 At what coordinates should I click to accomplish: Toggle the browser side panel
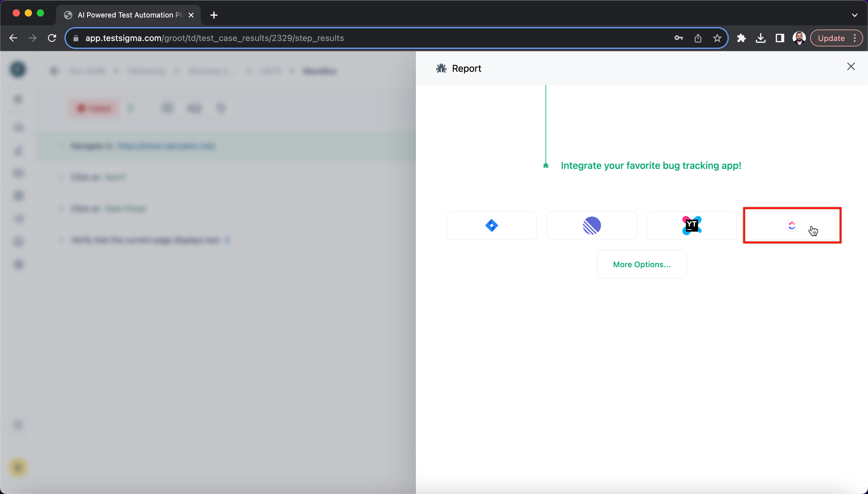[x=780, y=38]
